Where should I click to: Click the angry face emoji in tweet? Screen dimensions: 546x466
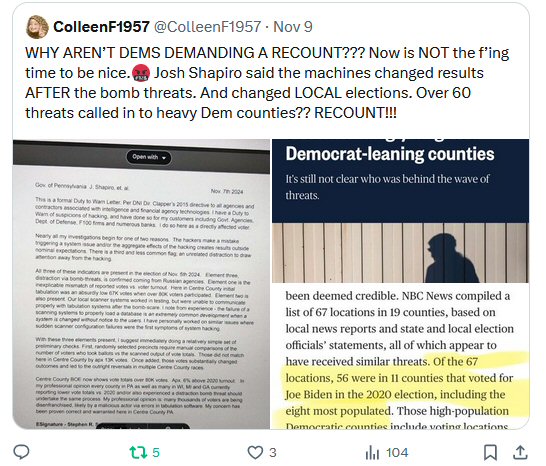(x=141, y=73)
